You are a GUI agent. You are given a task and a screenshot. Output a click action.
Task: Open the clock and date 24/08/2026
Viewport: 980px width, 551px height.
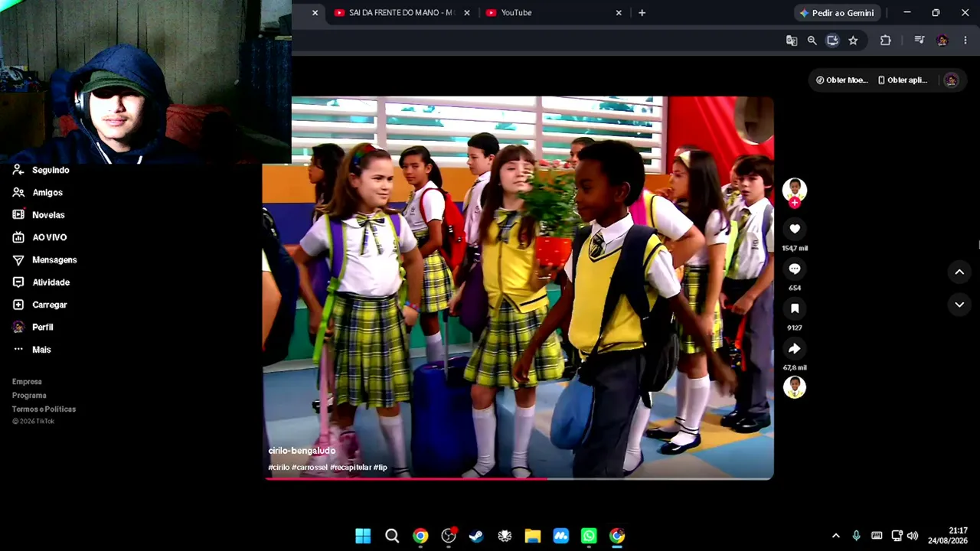click(948, 536)
